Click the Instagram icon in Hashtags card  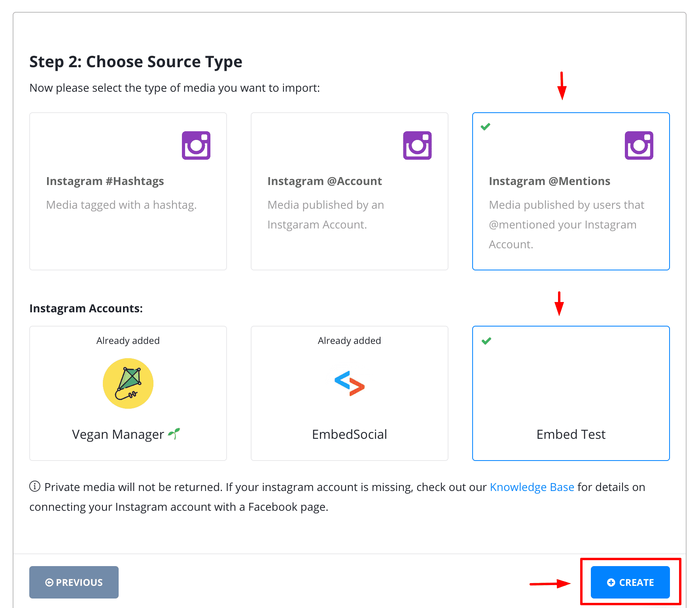[x=196, y=145]
